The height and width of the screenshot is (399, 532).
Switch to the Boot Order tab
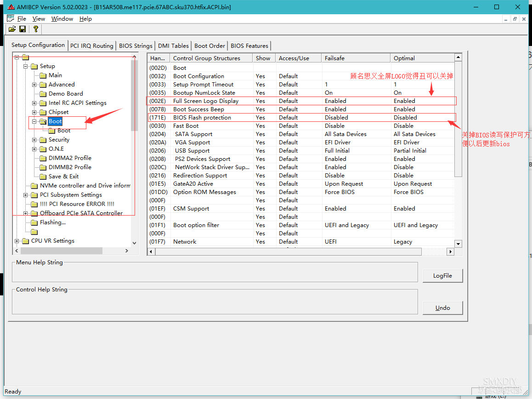point(209,46)
